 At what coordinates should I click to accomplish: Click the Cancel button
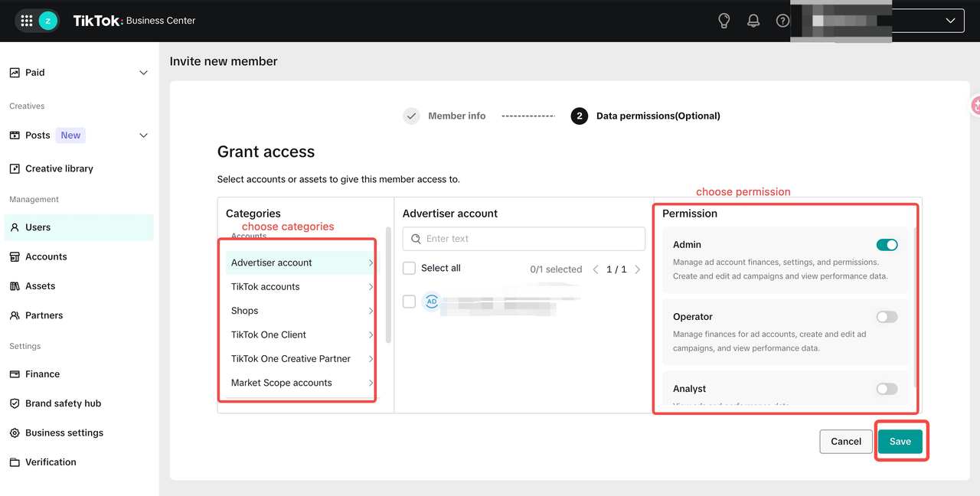click(846, 442)
